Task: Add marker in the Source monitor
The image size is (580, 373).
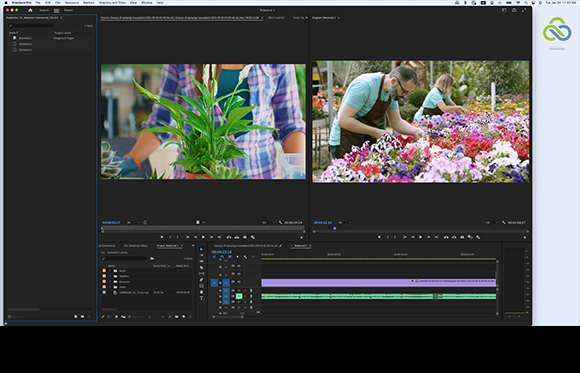Action: [162, 237]
